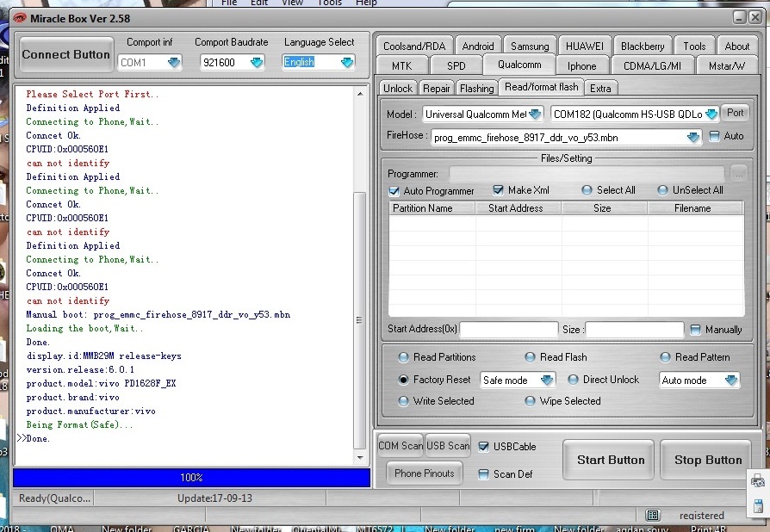Open the Comport inf COM1 dropdown
The image size is (770, 532).
(174, 62)
